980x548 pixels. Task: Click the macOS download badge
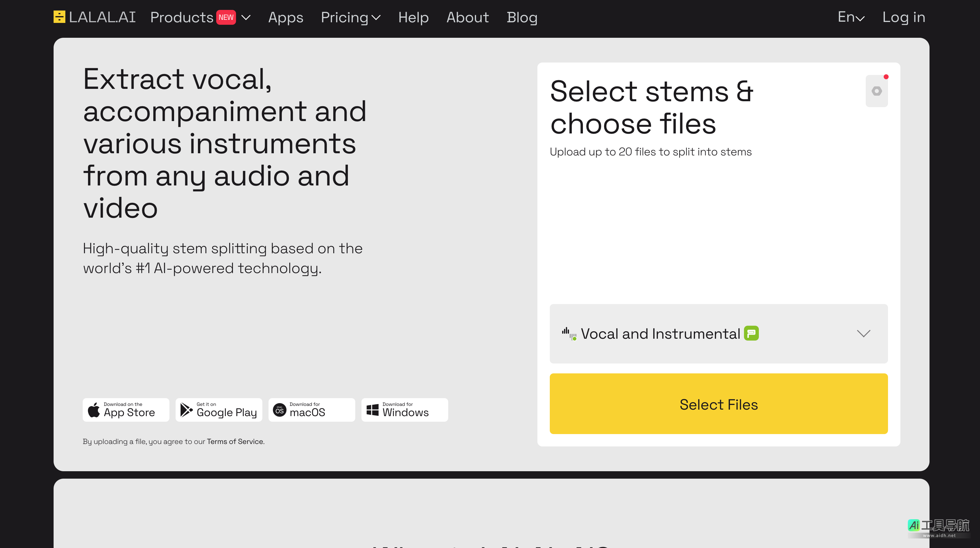pos(312,410)
